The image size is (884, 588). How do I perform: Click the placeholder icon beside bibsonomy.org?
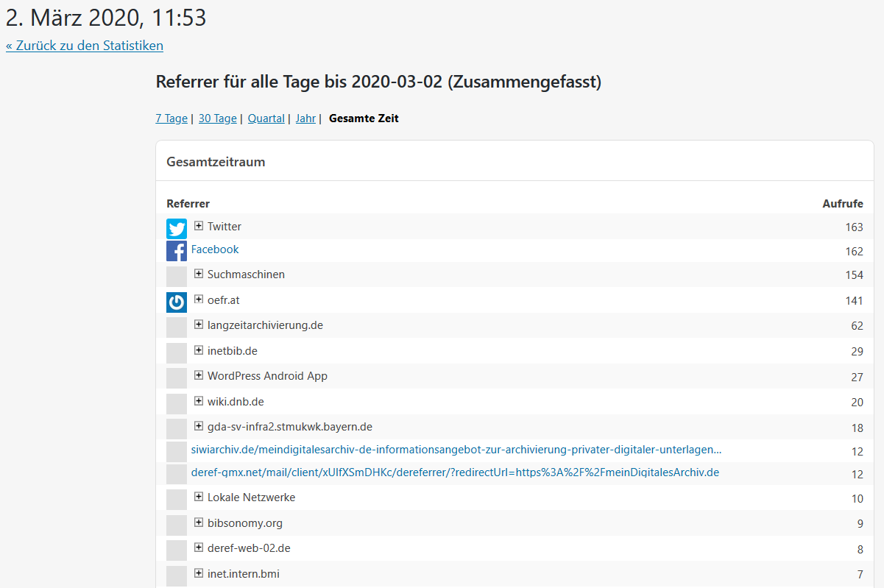click(x=177, y=525)
